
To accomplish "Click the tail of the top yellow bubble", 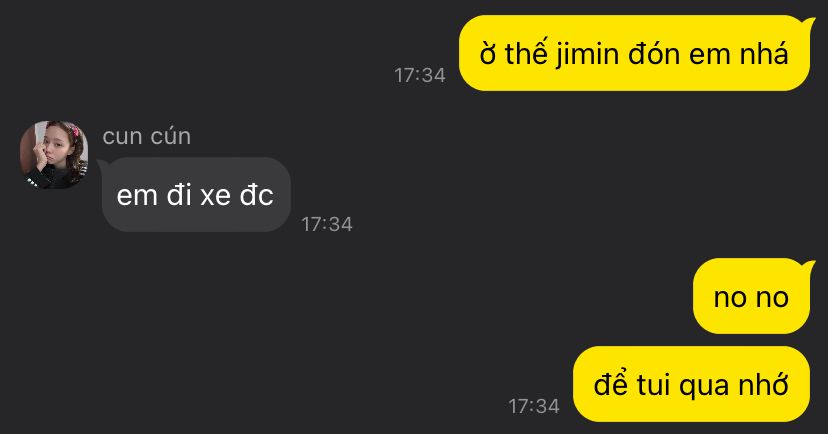I will 808,22.
